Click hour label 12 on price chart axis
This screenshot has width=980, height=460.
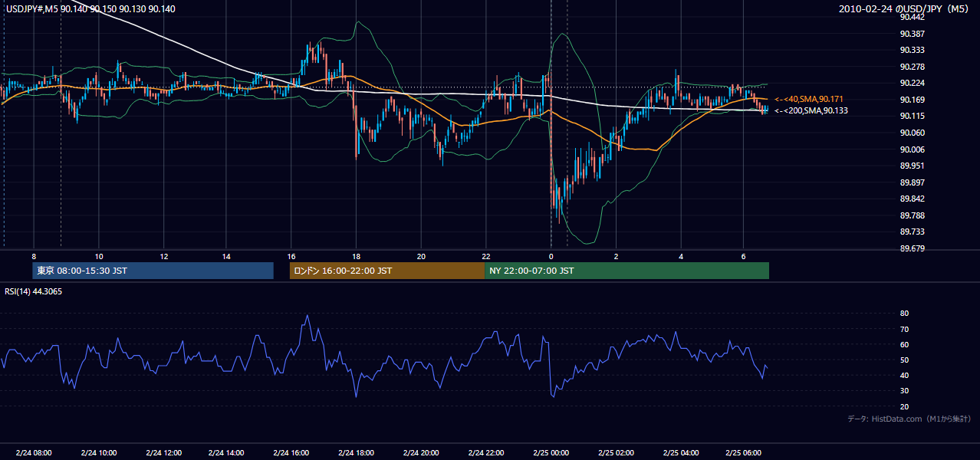pyautogui.click(x=163, y=256)
